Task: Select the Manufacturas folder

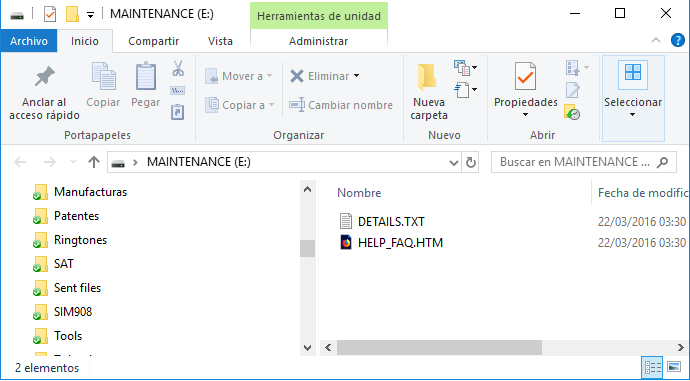Action: (81, 192)
